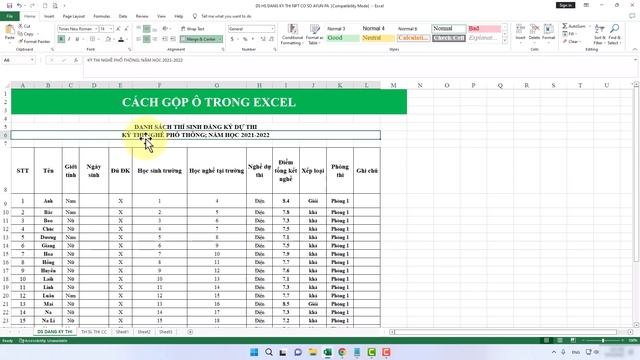Open the File tab
The height and width of the screenshot is (360, 640).
point(10,16)
